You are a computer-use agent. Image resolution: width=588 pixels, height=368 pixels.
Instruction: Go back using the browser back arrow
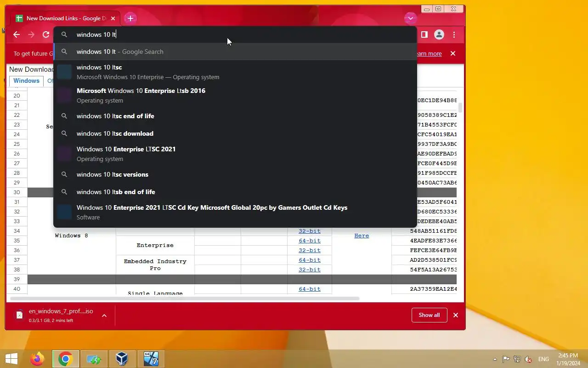point(17,34)
